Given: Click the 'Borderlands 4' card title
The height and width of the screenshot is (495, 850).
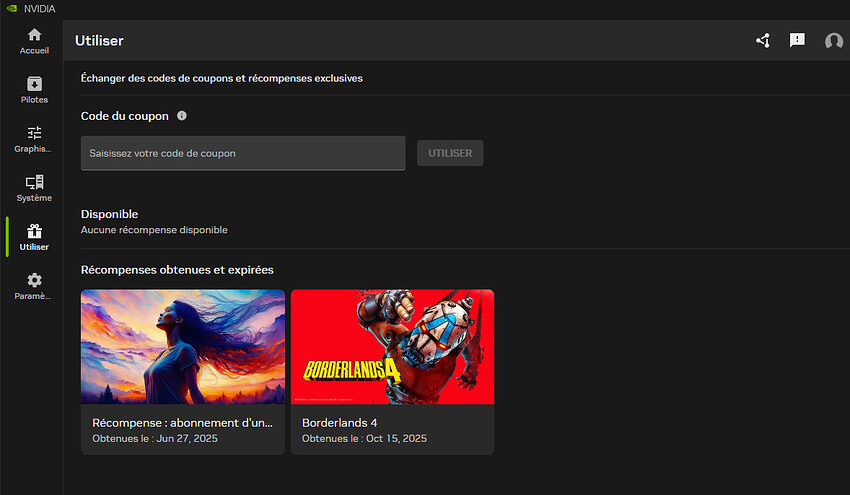Looking at the screenshot, I should point(339,423).
